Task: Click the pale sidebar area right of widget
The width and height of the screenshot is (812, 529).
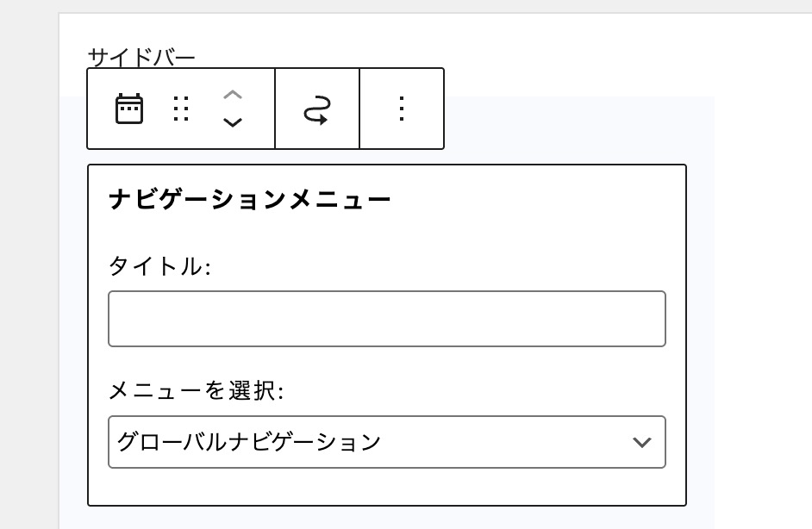Action: coord(701,310)
